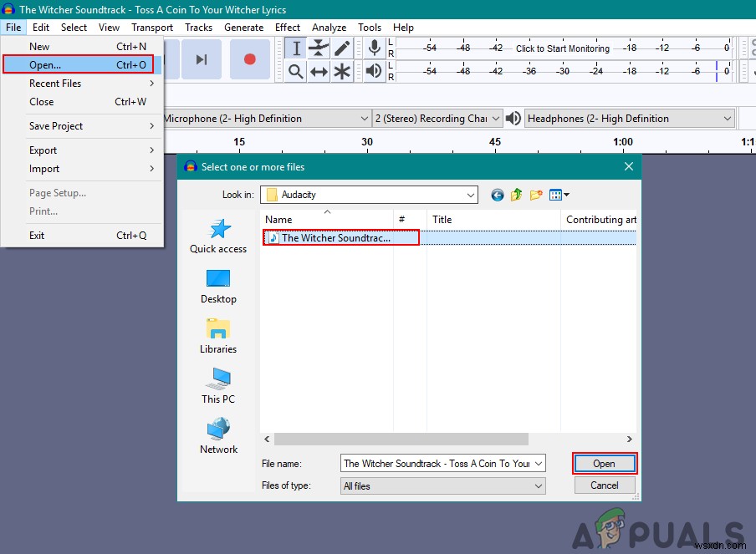This screenshot has width=756, height=554.
Task: Expand the Import submenu
Action: click(83, 169)
